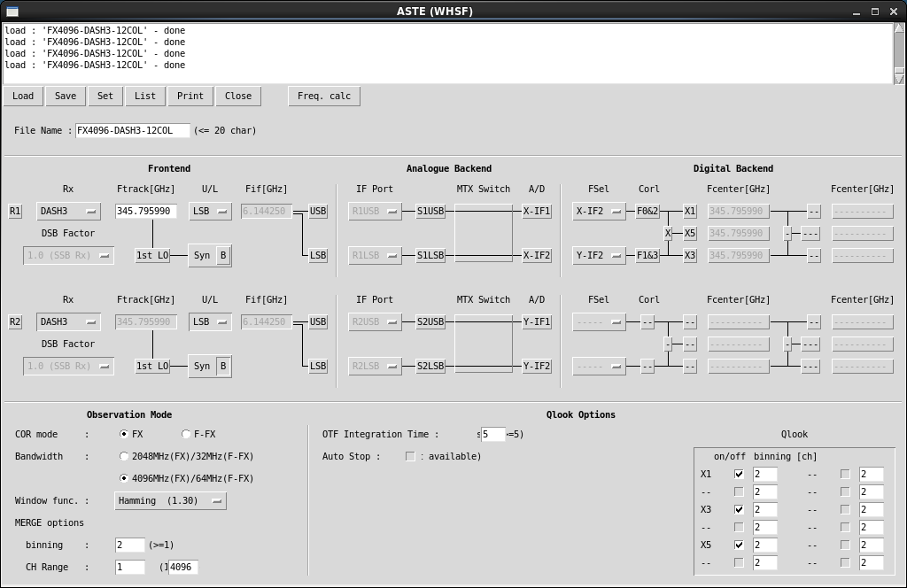Open the R1 U/L LSB dropdown
Screen dimensions: 907x588
(x=210, y=211)
